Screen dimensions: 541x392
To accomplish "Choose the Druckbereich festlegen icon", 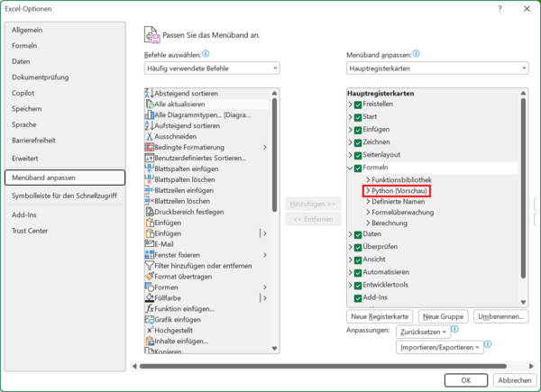I will (149, 212).
